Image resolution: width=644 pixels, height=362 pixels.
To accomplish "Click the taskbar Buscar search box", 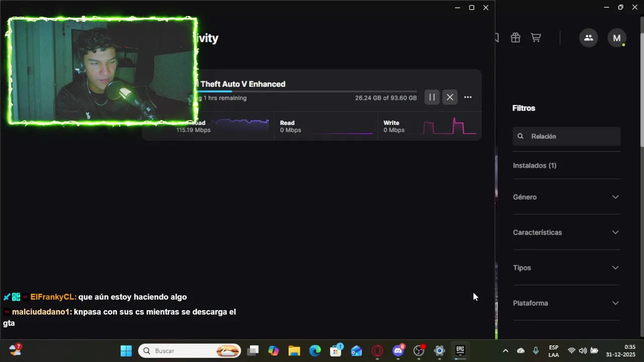I will (x=190, y=350).
